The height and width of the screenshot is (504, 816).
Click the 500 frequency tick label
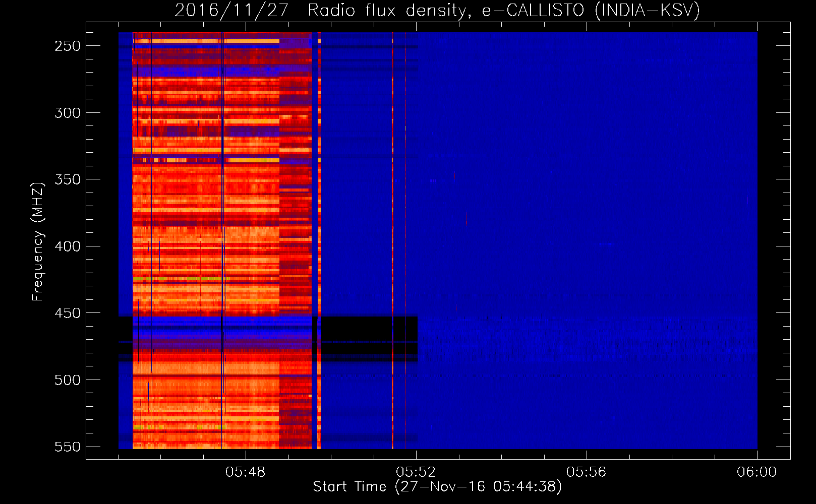[68, 380]
